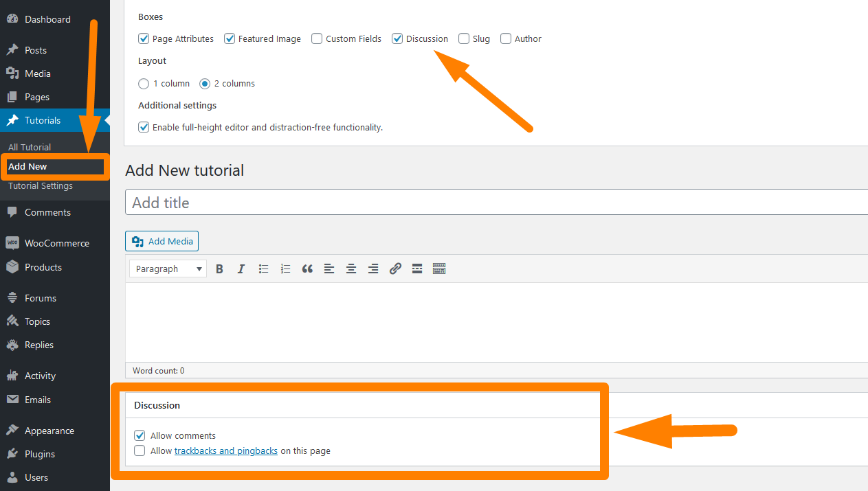Click the Posts pin icon
The image size is (868, 491).
pyautogui.click(x=12, y=50)
